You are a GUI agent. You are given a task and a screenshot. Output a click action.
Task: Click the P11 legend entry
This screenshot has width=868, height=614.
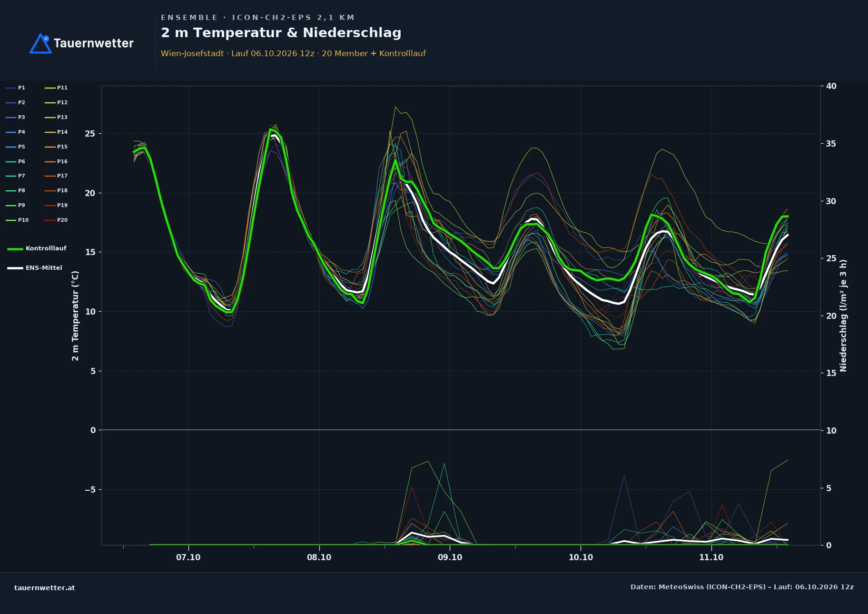point(56,88)
